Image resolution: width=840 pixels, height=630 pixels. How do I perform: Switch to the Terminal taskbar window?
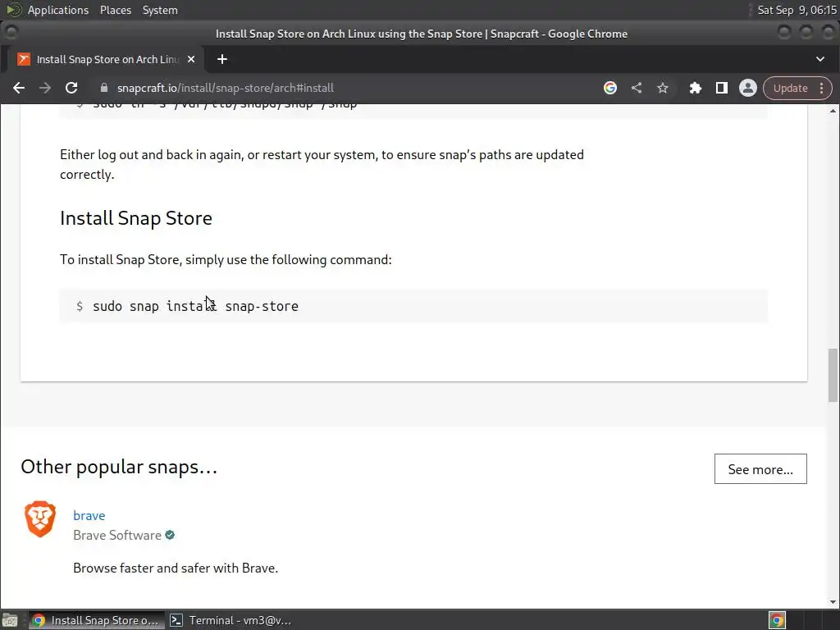point(231,620)
